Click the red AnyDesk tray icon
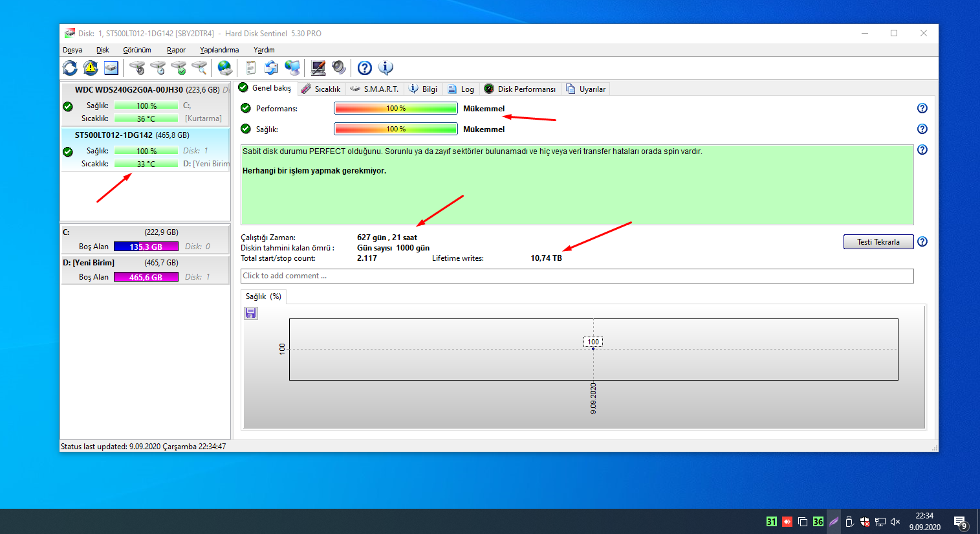 [x=787, y=522]
